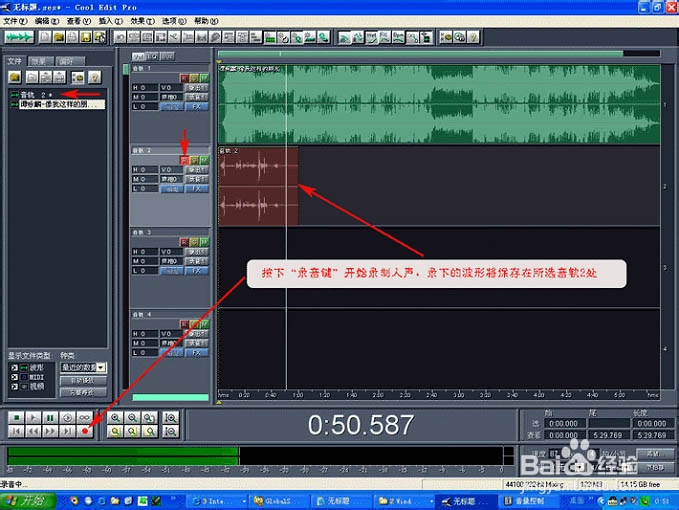Click the horizontal overview scrollbar above tracks
Viewport: 679px width, 510px height.
point(439,53)
